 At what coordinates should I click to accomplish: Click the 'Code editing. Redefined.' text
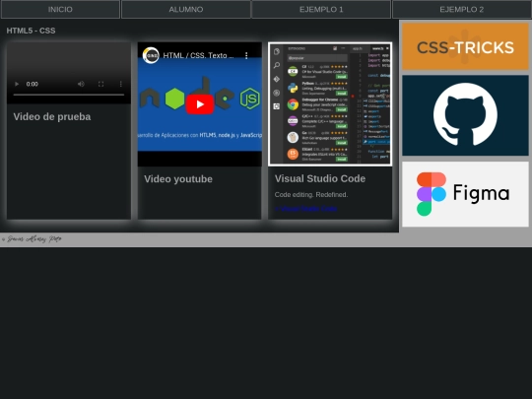(x=311, y=195)
